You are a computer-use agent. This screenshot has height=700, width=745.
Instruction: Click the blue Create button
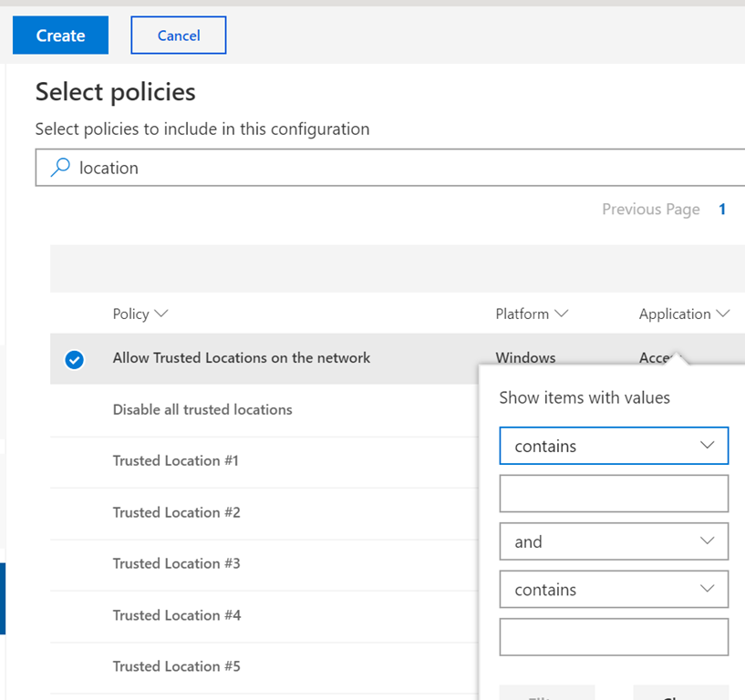pos(60,36)
